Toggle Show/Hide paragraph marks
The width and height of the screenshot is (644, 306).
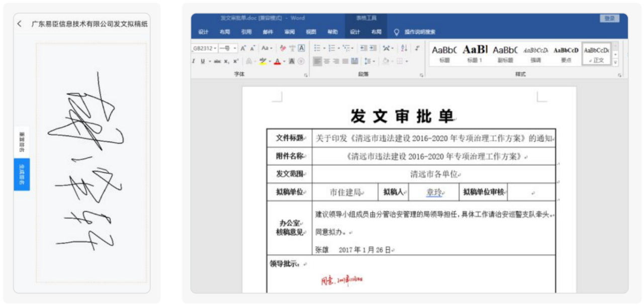point(417,48)
